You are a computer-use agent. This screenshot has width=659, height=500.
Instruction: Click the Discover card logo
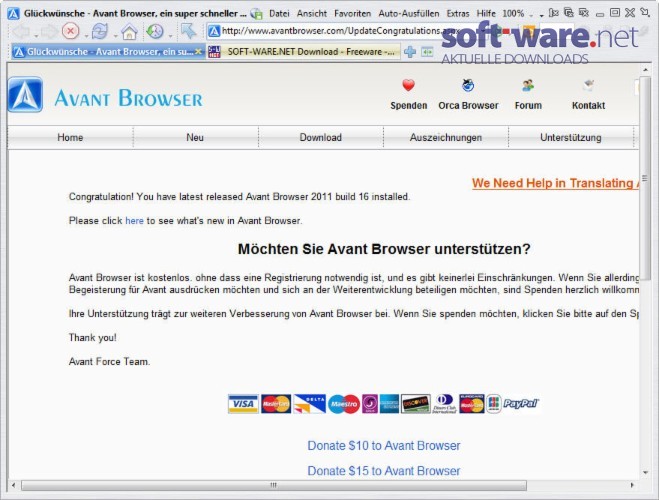click(x=416, y=404)
